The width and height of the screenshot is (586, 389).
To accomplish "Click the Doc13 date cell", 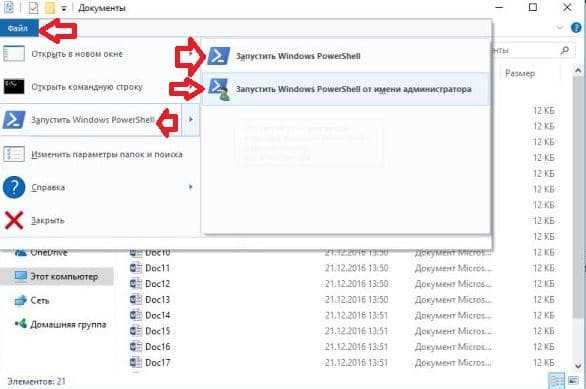I will tap(356, 300).
